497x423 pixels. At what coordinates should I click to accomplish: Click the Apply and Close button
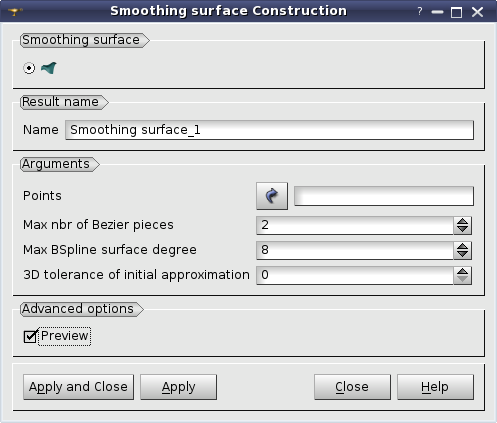(x=78, y=387)
